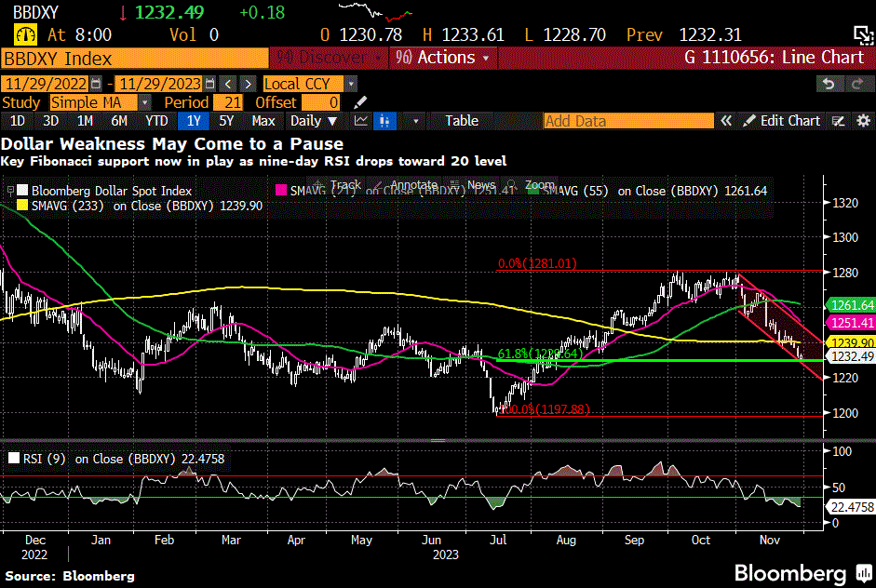Open the Discover dropdown
876x588 pixels.
point(330,58)
